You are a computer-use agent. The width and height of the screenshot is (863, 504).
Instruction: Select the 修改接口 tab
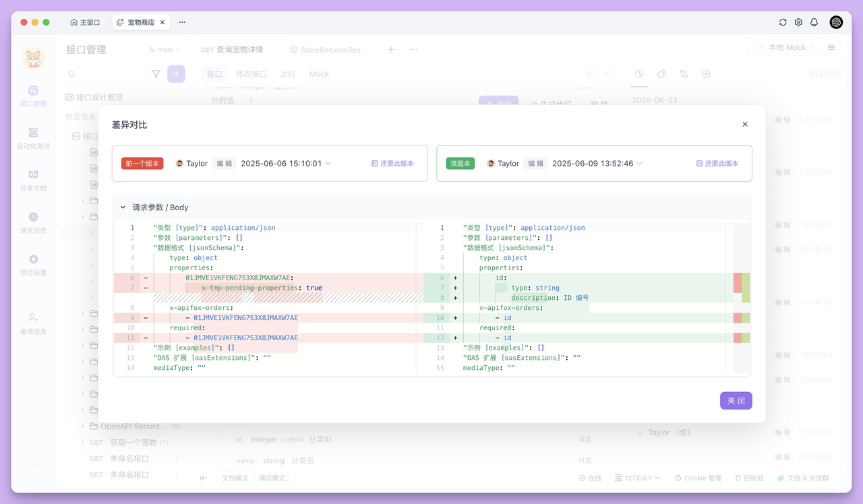251,74
